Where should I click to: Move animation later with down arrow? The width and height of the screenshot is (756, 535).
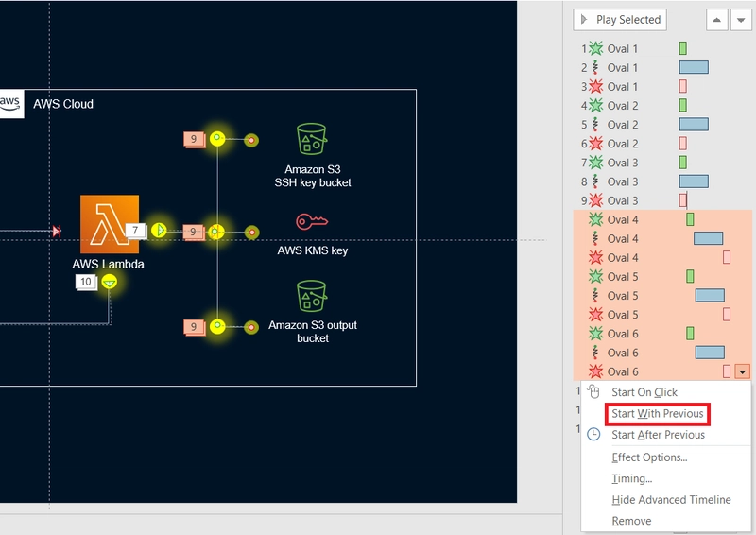[x=741, y=20]
